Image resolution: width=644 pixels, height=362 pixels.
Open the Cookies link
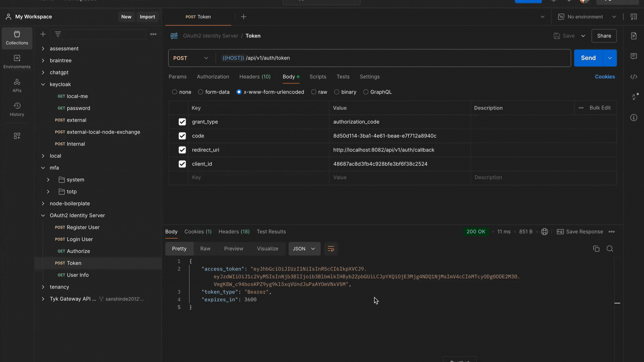click(605, 77)
